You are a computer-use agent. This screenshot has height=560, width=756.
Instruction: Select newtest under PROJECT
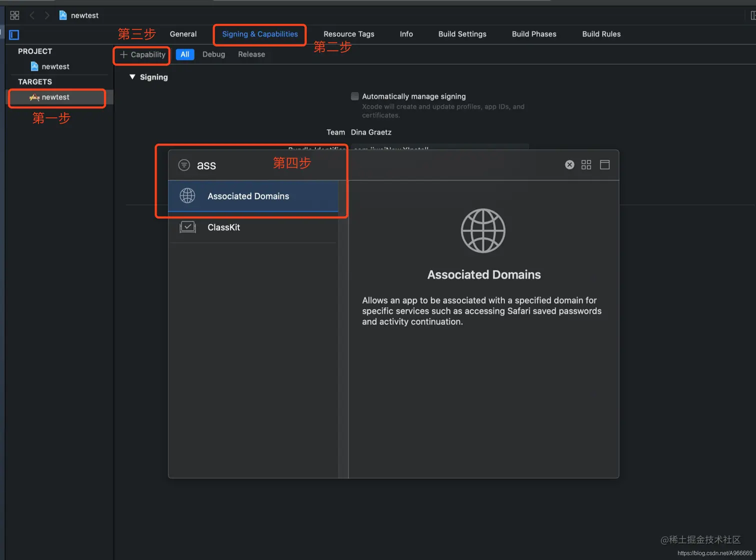pyautogui.click(x=50, y=67)
